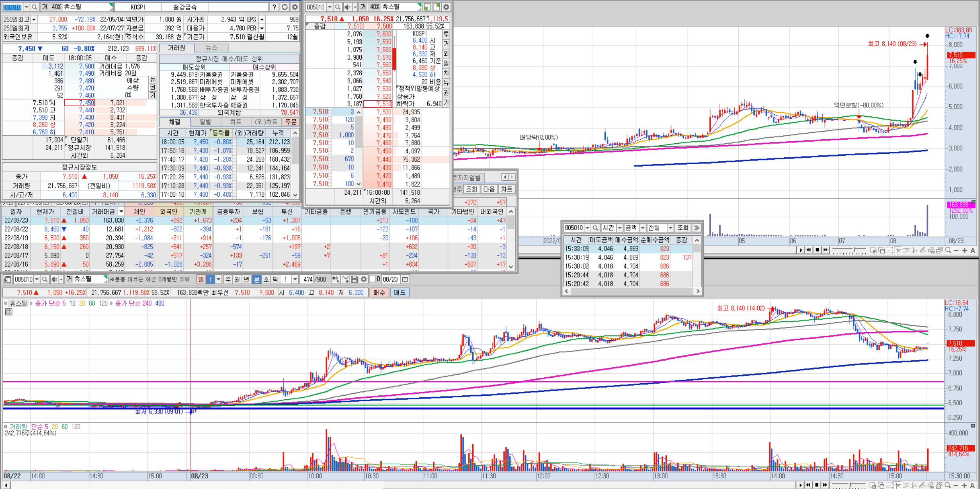Click the magnifier icon in the order book panel
This screenshot has height=489, width=980.
click(x=338, y=7)
